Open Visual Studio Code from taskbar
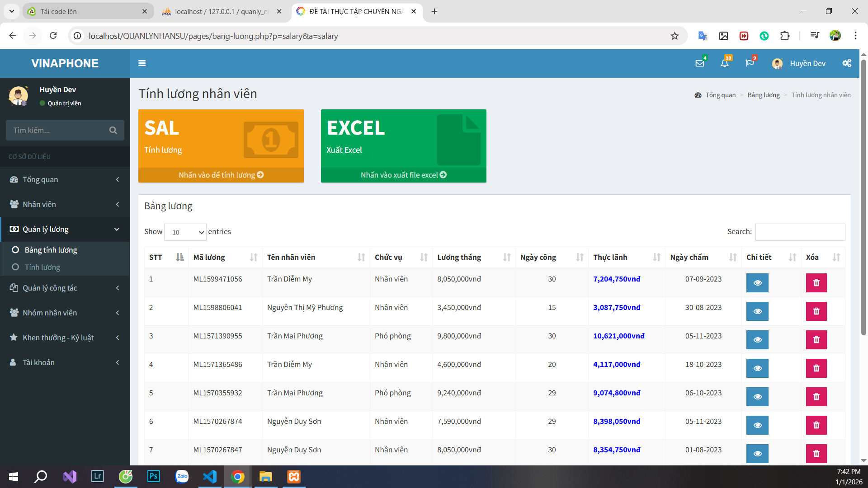 [x=210, y=477]
